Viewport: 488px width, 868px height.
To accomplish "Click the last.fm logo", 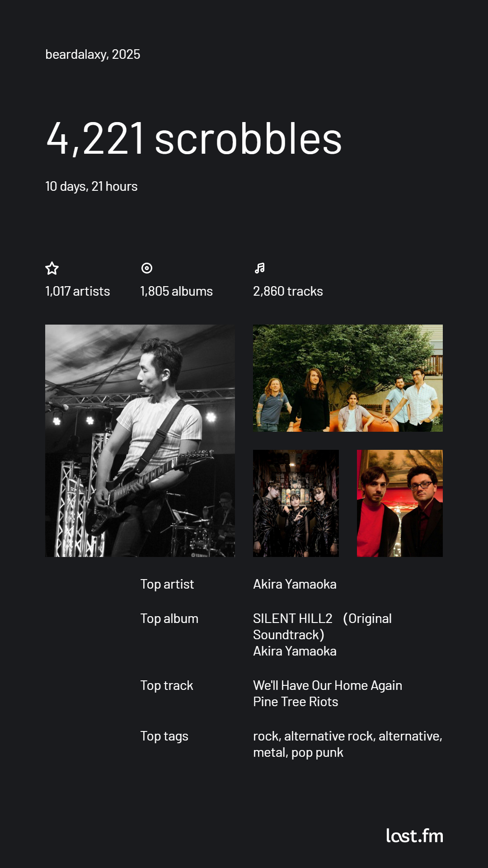I will (414, 836).
